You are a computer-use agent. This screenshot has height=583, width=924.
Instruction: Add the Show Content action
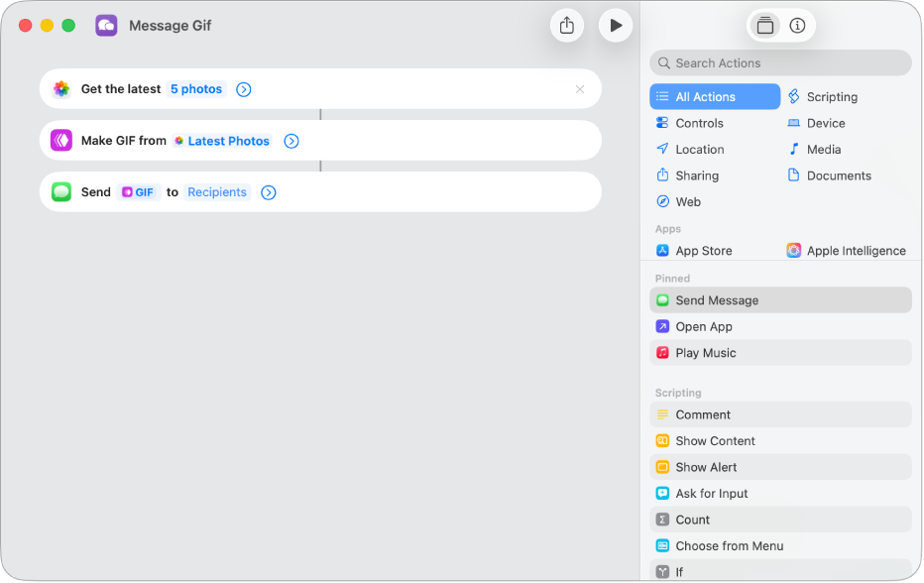point(780,441)
